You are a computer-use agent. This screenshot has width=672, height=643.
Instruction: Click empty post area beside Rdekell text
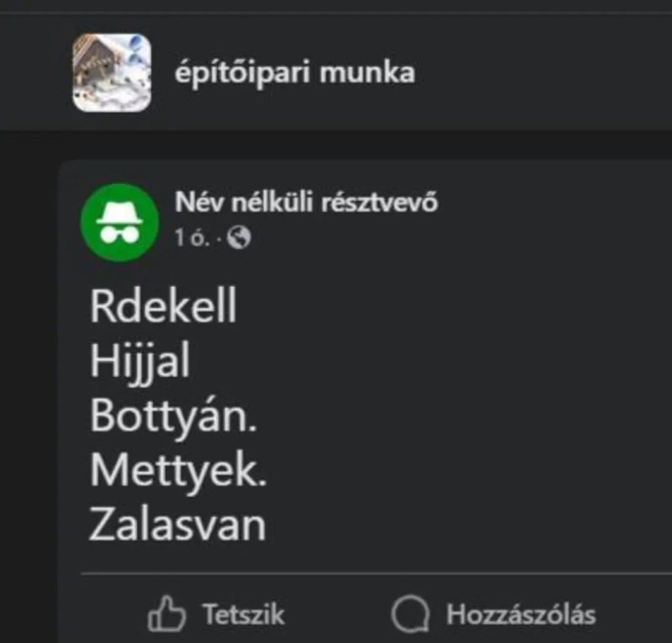pyautogui.click(x=450, y=305)
